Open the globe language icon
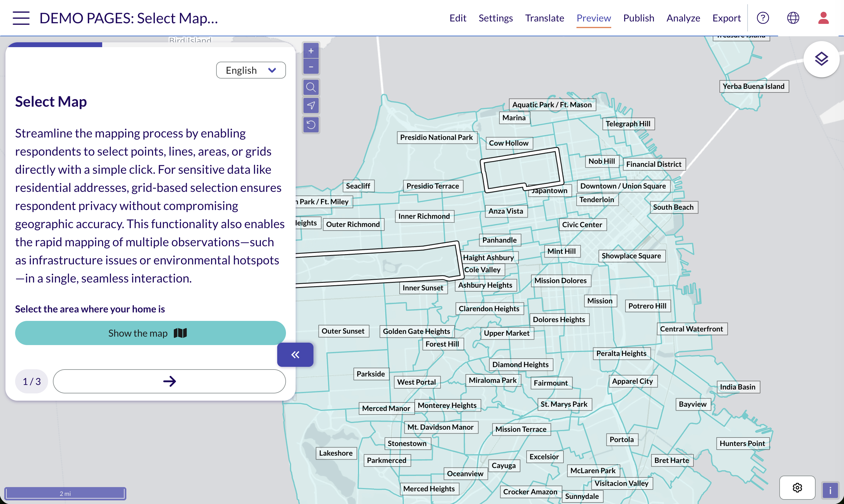The width and height of the screenshot is (844, 504). click(793, 18)
